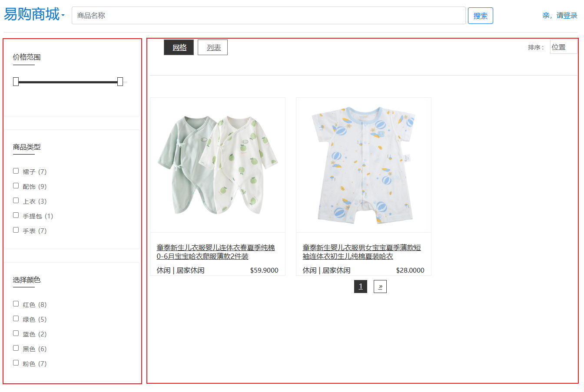Enable the 蓝色 (2) color filter
Screen dimensions: 584x392
[16, 333]
